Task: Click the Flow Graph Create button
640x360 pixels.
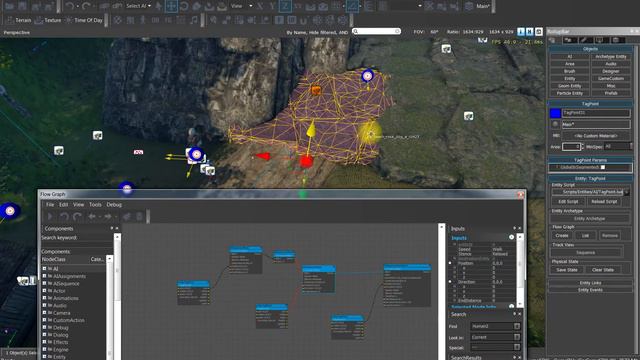Action: click(x=562, y=236)
